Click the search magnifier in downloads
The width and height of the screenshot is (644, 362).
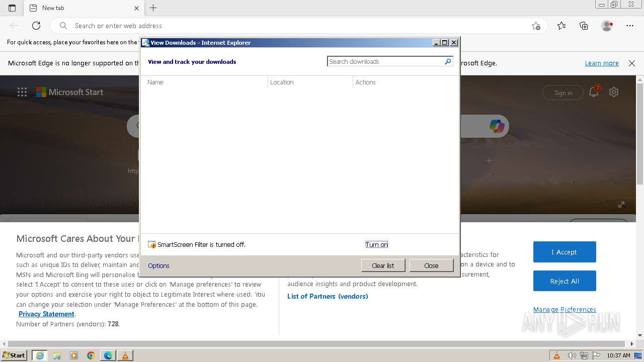[x=448, y=61]
